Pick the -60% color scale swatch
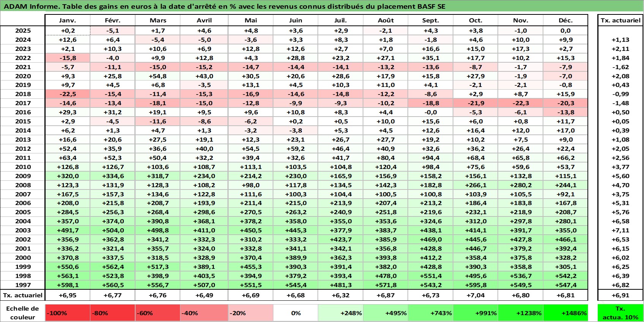Viewport: 644px width, 322px height. point(158,313)
